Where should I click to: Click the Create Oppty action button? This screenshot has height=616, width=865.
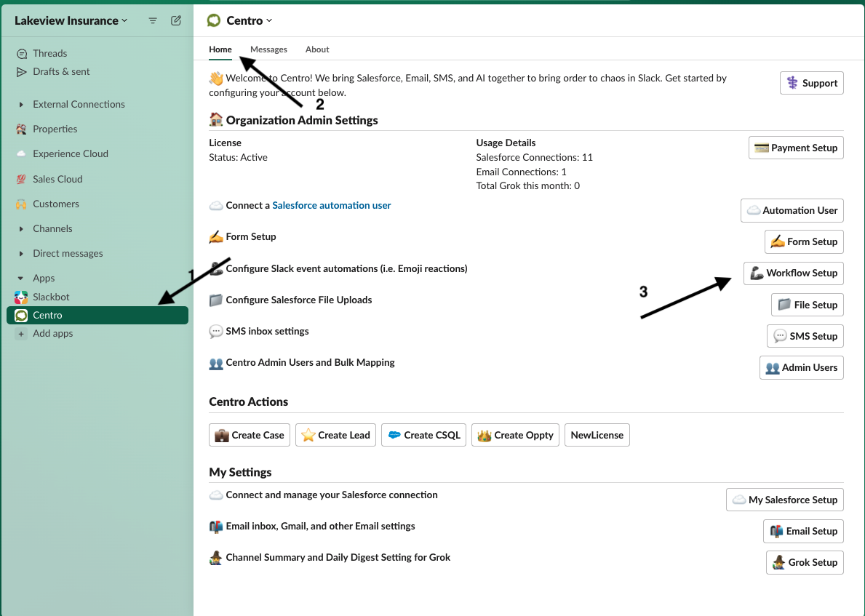pyautogui.click(x=515, y=435)
